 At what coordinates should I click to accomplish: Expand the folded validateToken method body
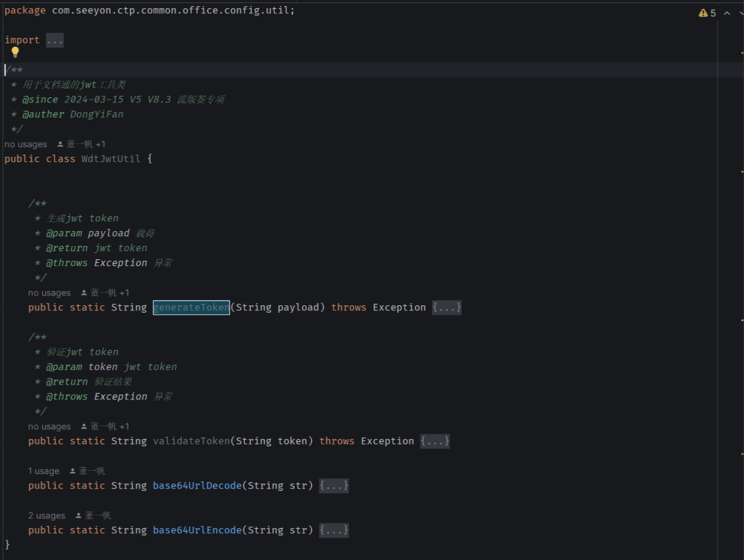tap(435, 441)
